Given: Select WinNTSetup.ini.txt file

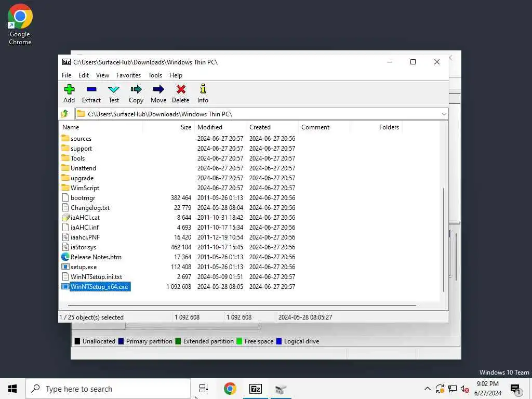Looking at the screenshot, I should tap(96, 277).
